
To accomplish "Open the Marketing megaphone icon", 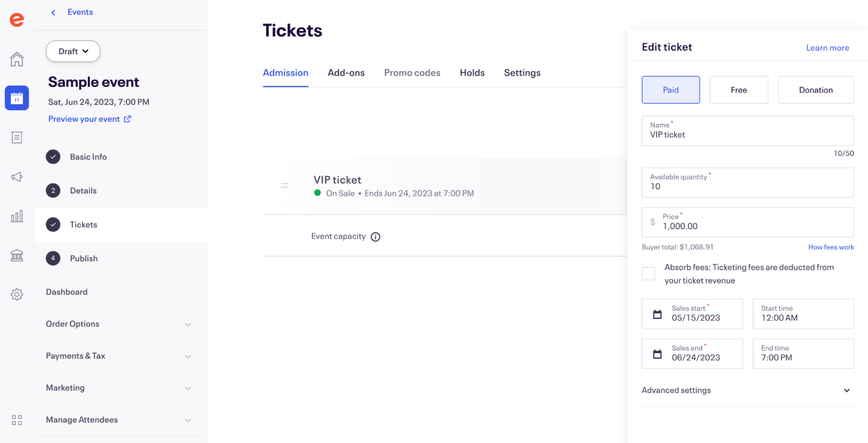I will click(17, 177).
